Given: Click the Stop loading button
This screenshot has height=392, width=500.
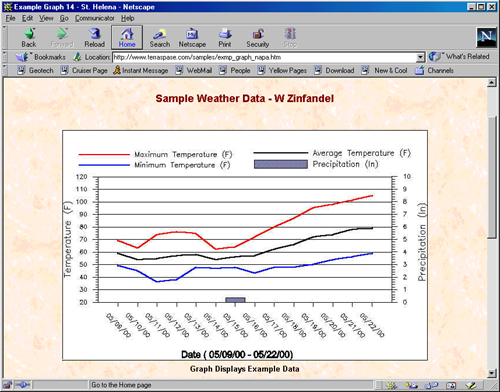Looking at the screenshot, I should tap(290, 38).
